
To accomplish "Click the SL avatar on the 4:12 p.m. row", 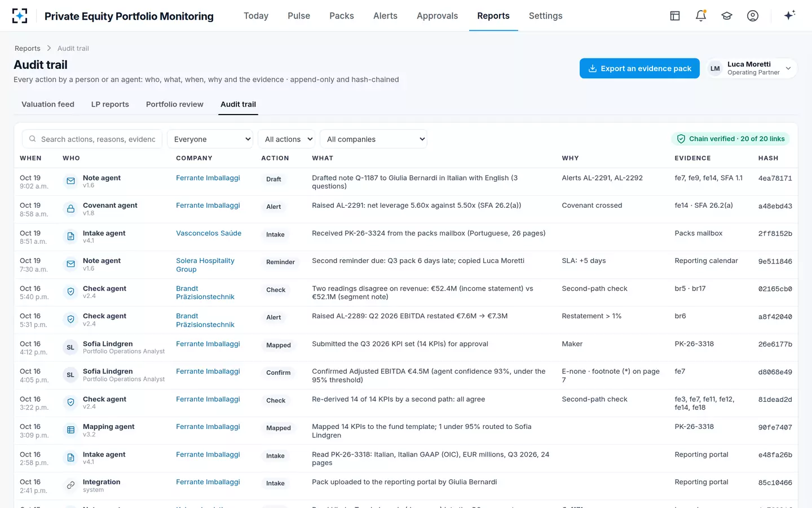I will 70,347.
